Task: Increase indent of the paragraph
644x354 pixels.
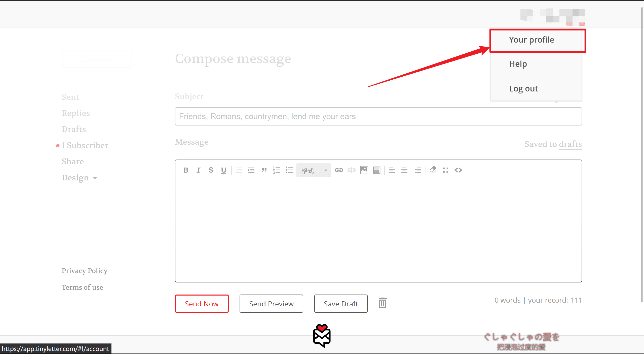Action: (251, 170)
